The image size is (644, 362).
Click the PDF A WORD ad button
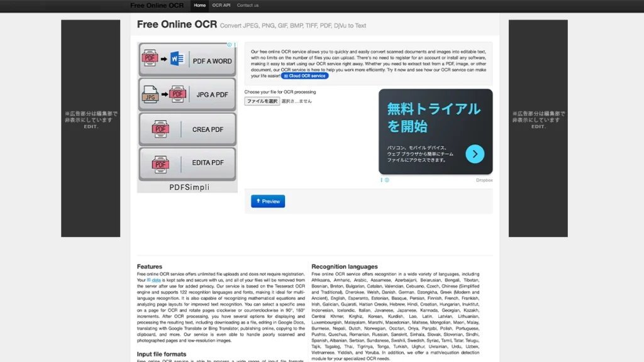tap(187, 60)
